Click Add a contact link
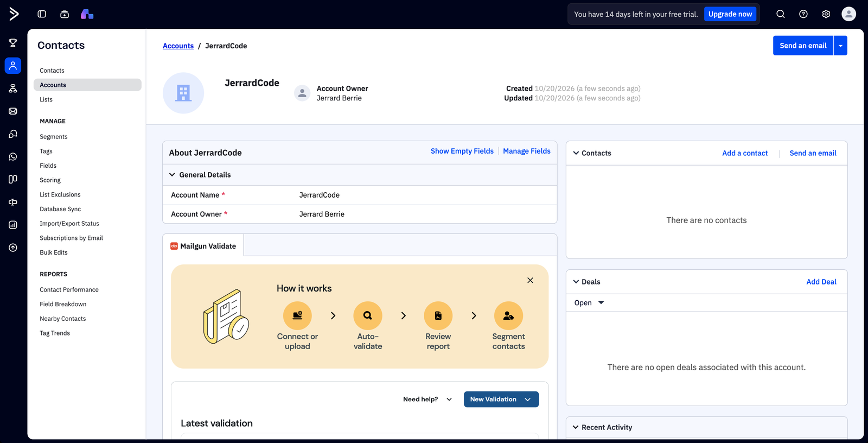 click(745, 153)
